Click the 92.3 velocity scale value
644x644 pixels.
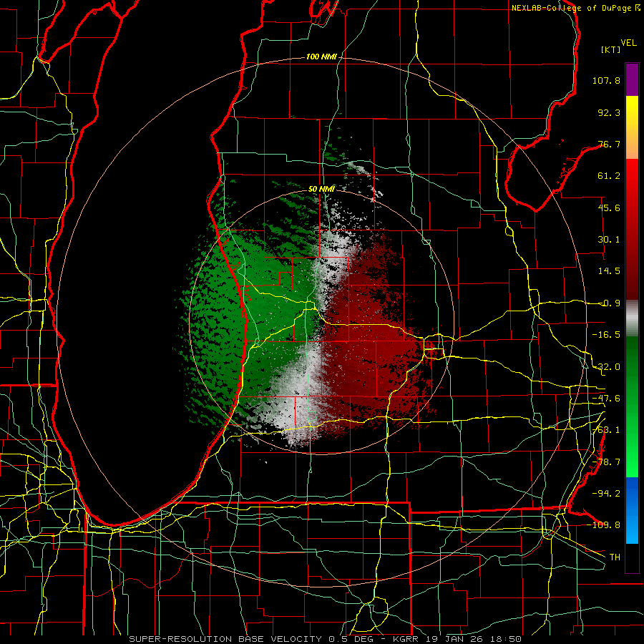(609, 112)
